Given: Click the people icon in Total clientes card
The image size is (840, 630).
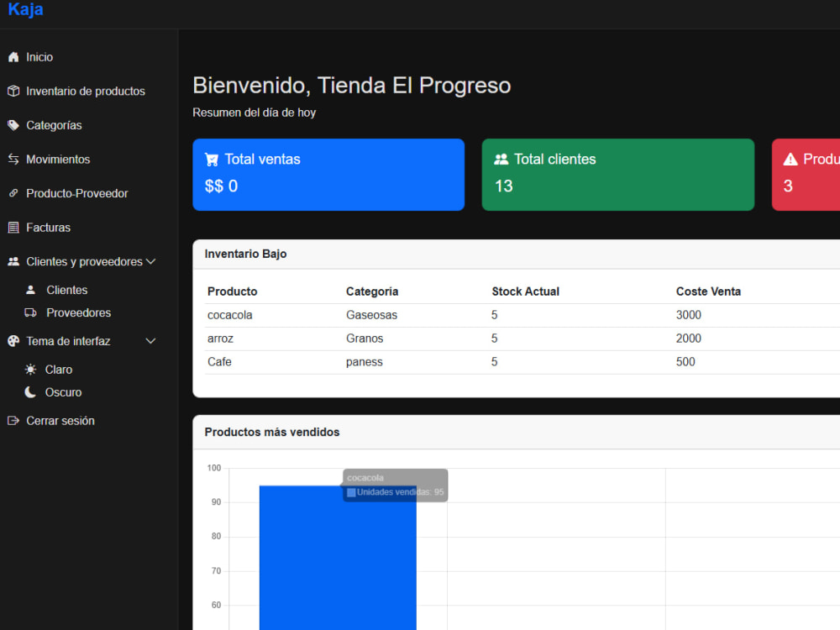Looking at the screenshot, I should tap(501, 160).
